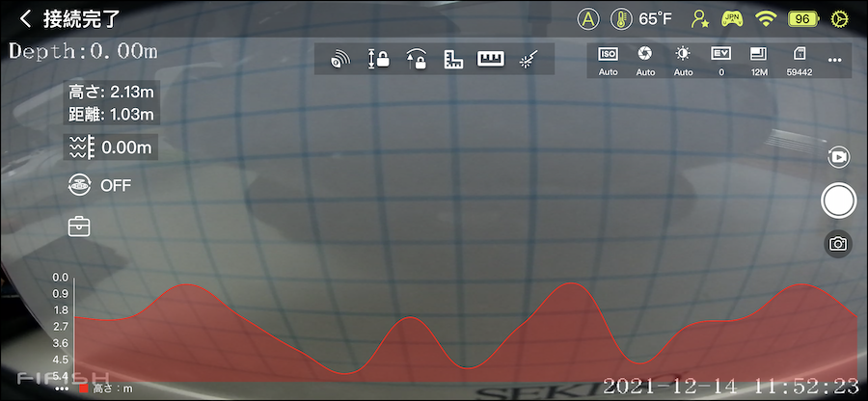This screenshot has width=868, height=401.
Task: Open the toolbox briefcase icon
Action: click(79, 227)
